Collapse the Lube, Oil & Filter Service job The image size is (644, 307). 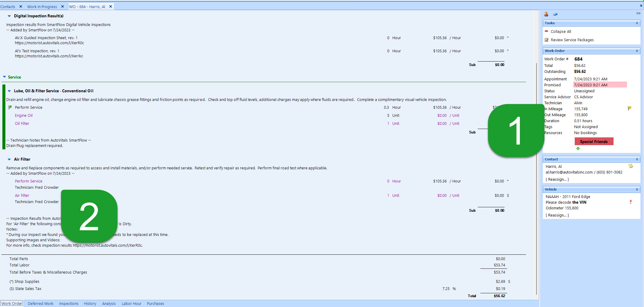9,91
